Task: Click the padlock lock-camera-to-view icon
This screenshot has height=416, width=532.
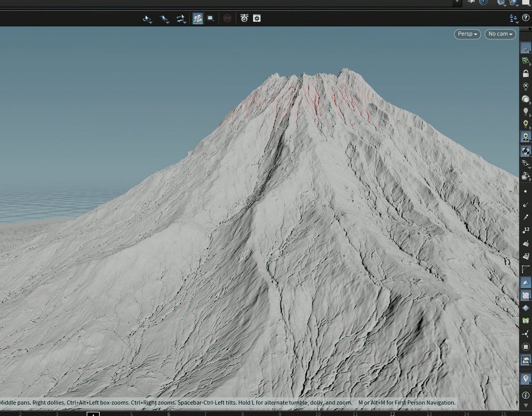Action: [525, 73]
